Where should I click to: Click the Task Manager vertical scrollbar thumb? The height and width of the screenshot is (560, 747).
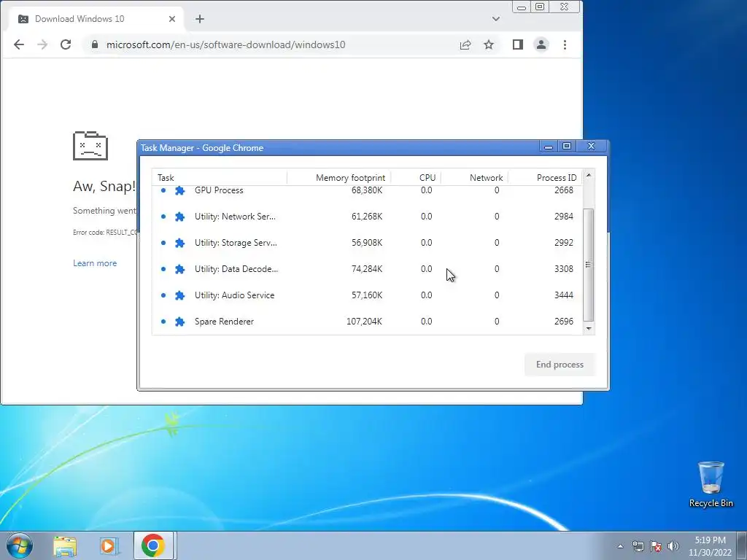click(x=589, y=265)
